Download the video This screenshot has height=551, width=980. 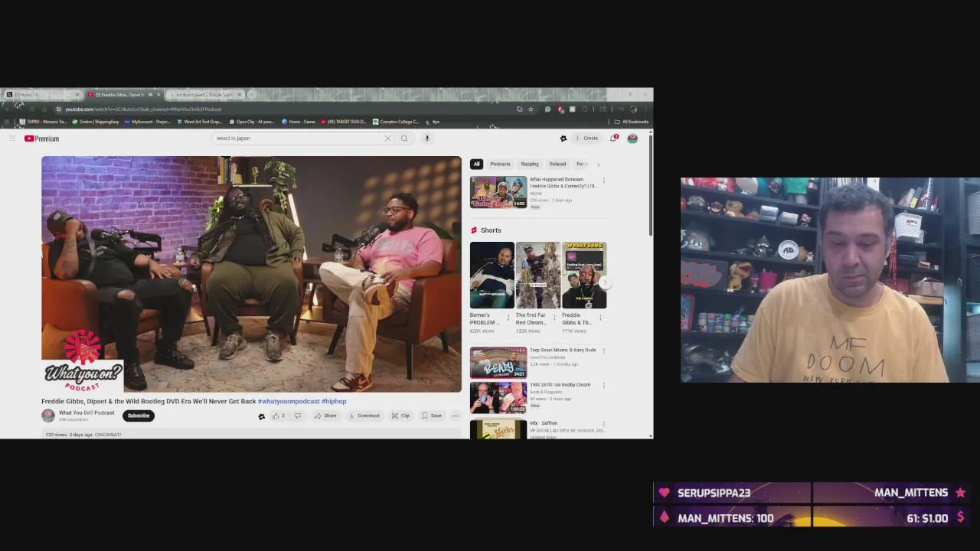364,416
